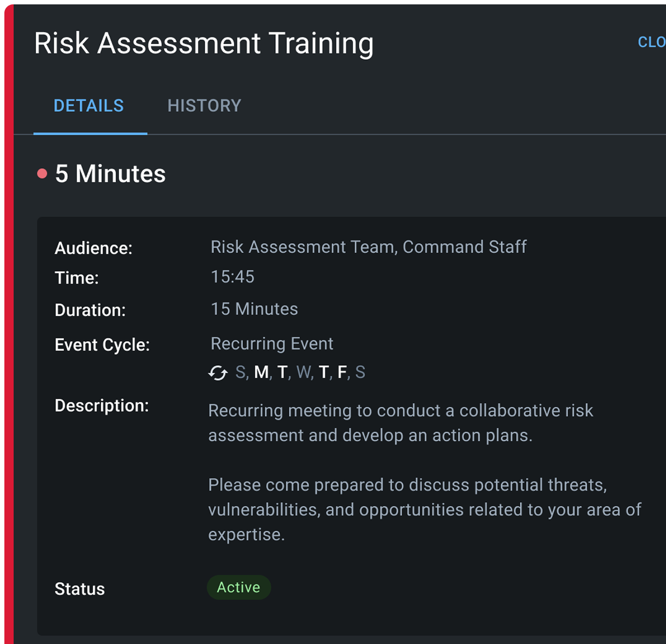Image resolution: width=666 pixels, height=644 pixels.
Task: Toggle Thursday, the second T day letter
Action: [323, 373]
